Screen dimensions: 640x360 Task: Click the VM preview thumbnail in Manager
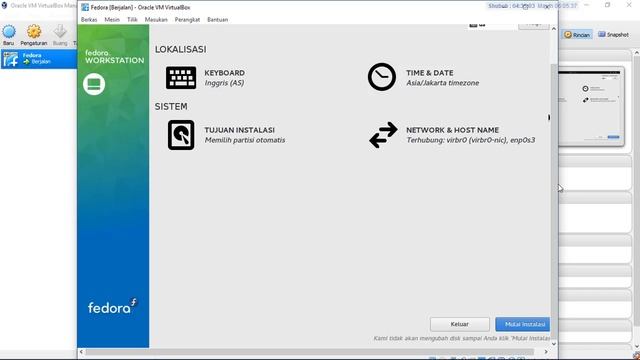click(x=591, y=107)
